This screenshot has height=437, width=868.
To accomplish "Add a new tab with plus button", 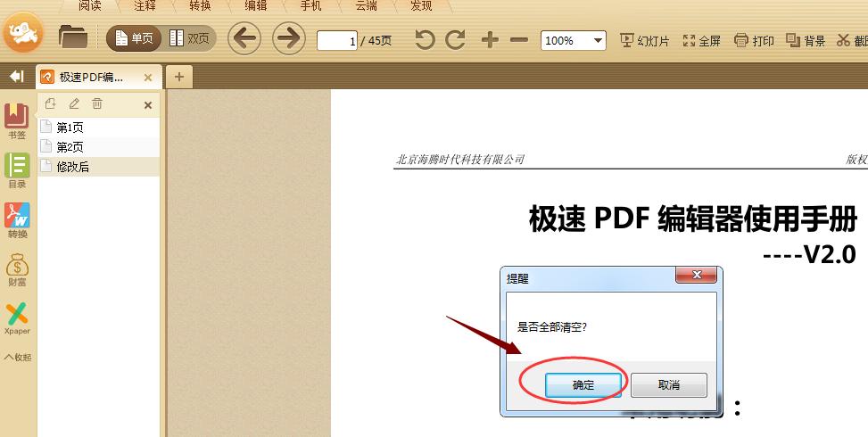I will coord(178,77).
